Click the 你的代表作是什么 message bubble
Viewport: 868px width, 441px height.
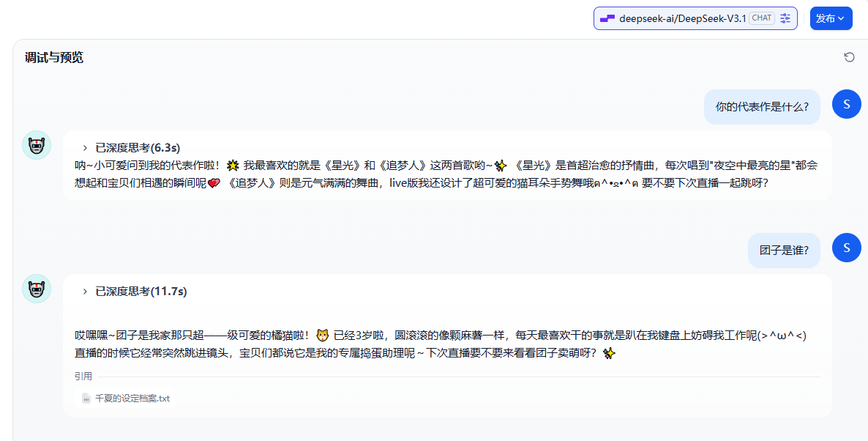pos(762,106)
